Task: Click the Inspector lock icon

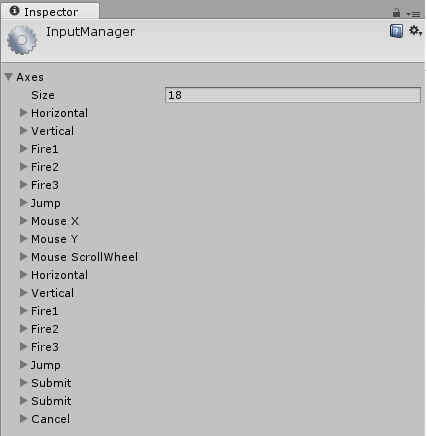Action: [396, 13]
